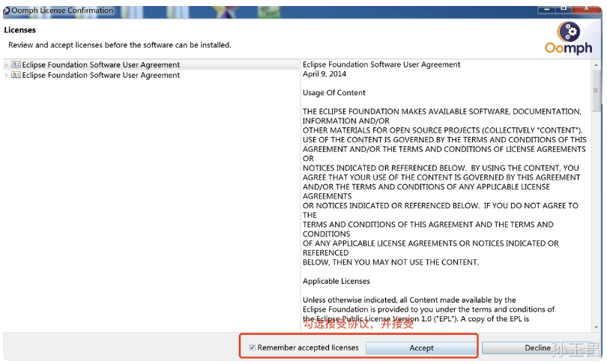Click the 'Applicable Licenses' heading
Viewport: 607px width, 364px height.
pos(336,281)
